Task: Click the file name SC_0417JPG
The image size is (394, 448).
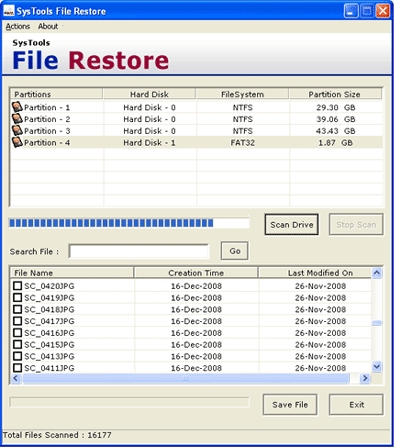Action: (x=49, y=321)
